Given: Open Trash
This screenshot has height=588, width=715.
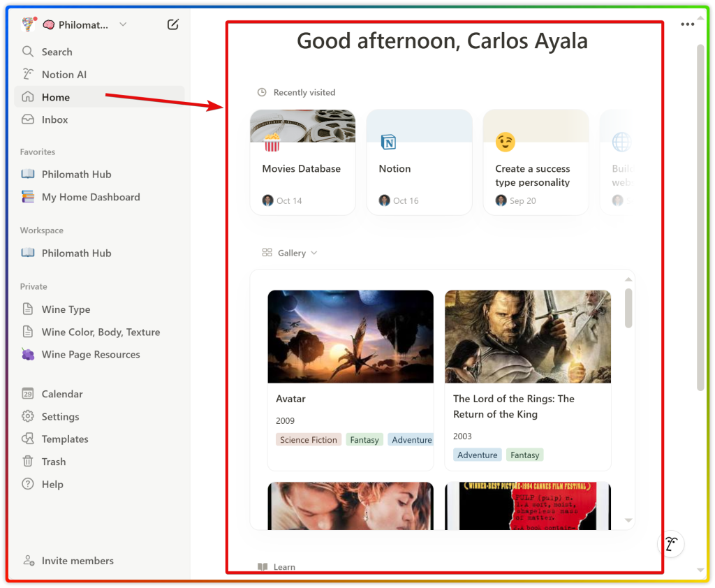Looking at the screenshot, I should point(99,462).
